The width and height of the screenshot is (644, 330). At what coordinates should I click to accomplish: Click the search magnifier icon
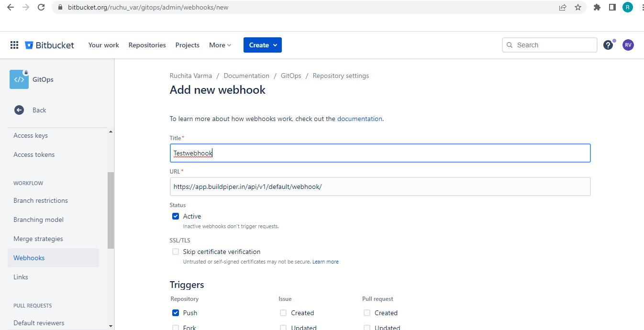coord(510,45)
